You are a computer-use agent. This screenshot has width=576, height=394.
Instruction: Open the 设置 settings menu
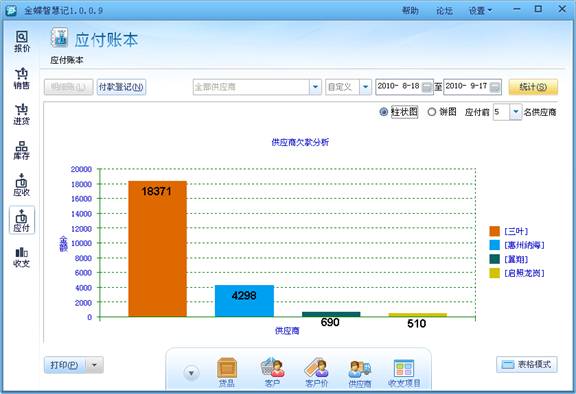(x=480, y=11)
